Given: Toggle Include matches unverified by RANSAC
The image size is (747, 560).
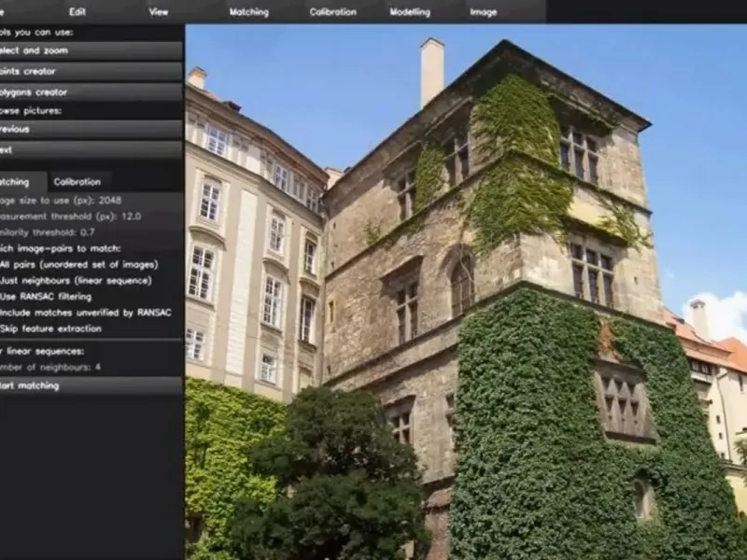Looking at the screenshot, I should coord(86,313).
